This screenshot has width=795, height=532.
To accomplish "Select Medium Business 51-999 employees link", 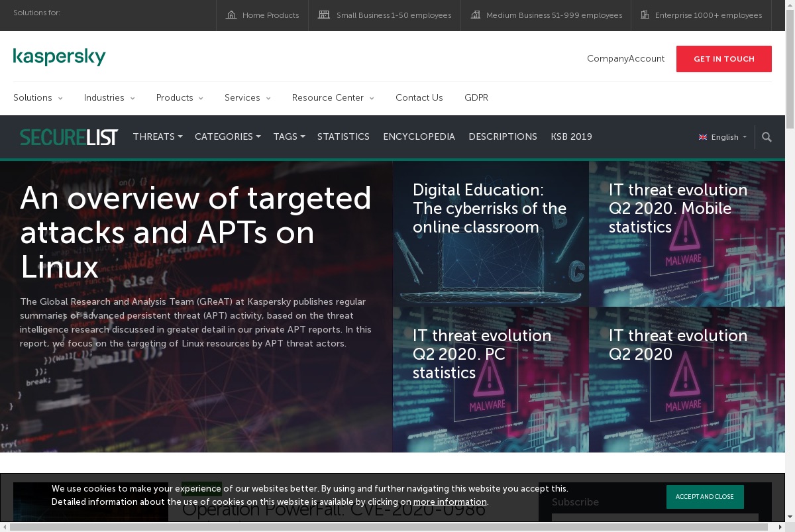I will tap(547, 15).
